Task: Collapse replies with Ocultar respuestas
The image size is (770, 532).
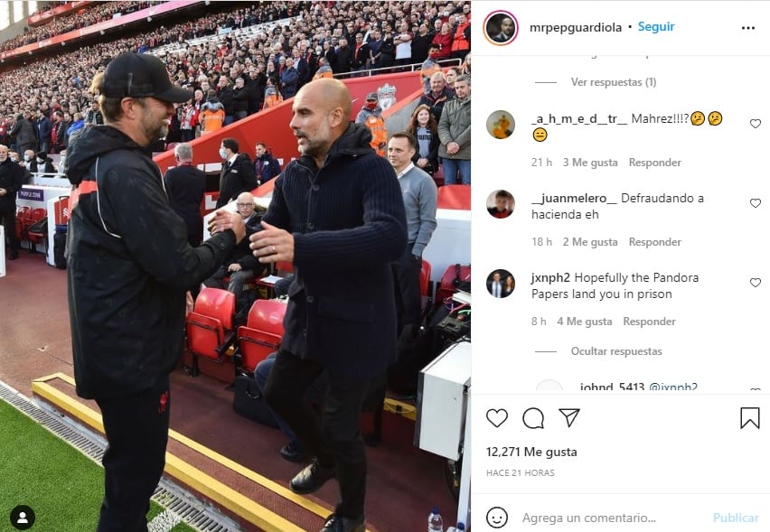Action: point(616,351)
